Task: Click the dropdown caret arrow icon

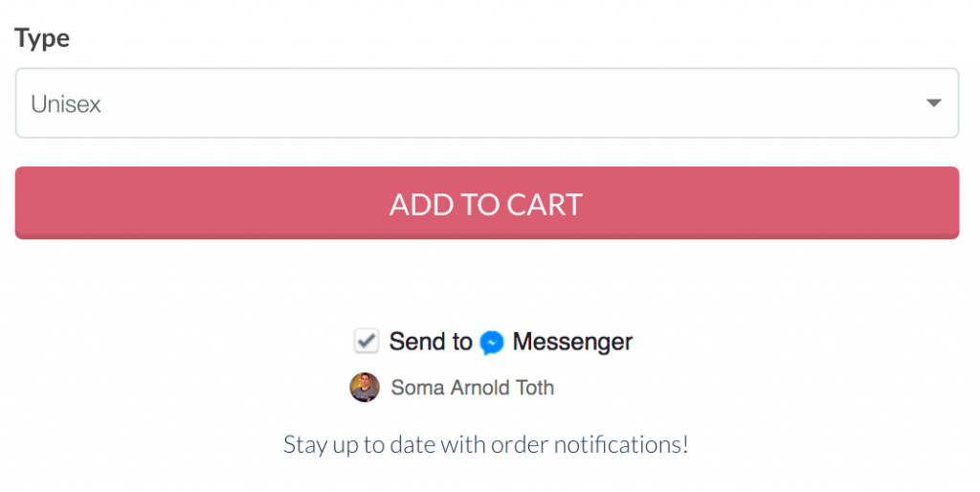Action: pos(934,103)
